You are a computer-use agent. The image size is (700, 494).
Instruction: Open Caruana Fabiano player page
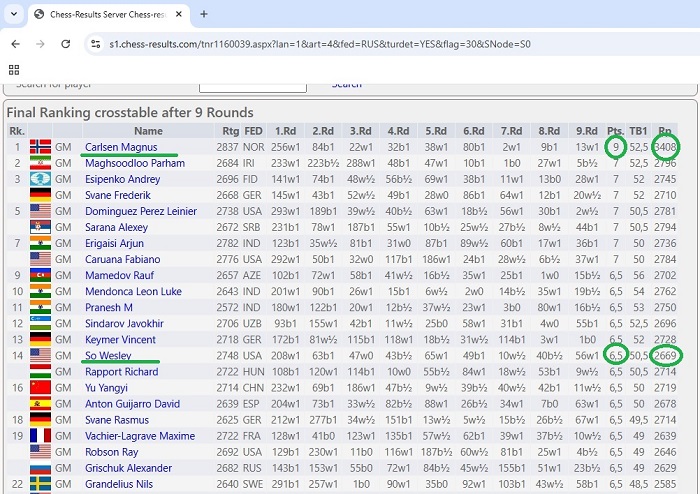(126, 260)
